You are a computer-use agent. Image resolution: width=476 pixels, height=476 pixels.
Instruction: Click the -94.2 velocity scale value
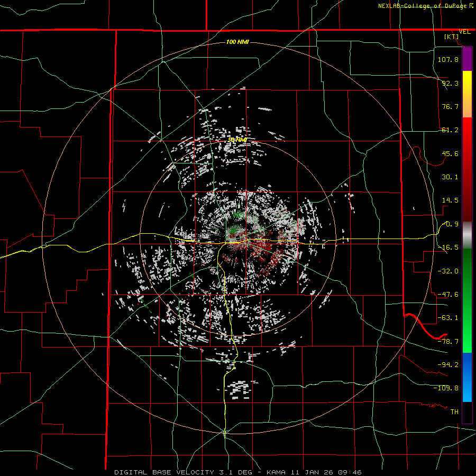[x=448, y=364]
